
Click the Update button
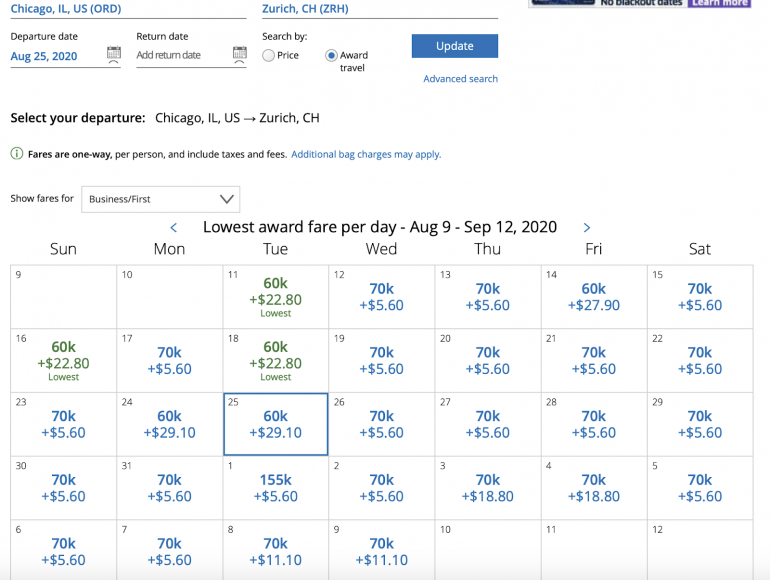[454, 46]
